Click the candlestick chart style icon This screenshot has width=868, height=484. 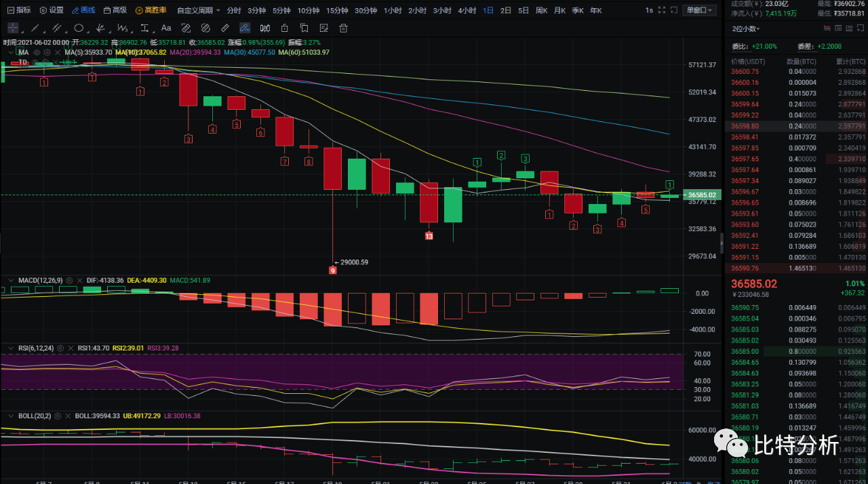pyautogui.click(x=265, y=28)
